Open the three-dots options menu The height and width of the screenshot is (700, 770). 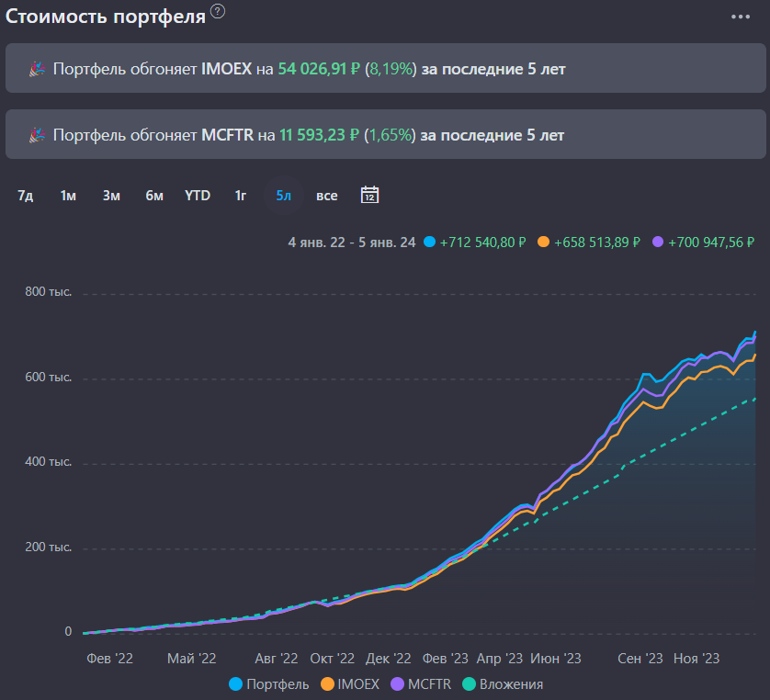click(x=740, y=17)
